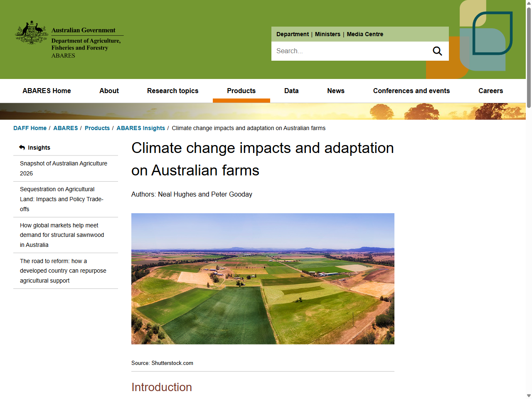Image resolution: width=532 pixels, height=399 pixels.
Task: Open the About page
Action: tap(109, 91)
